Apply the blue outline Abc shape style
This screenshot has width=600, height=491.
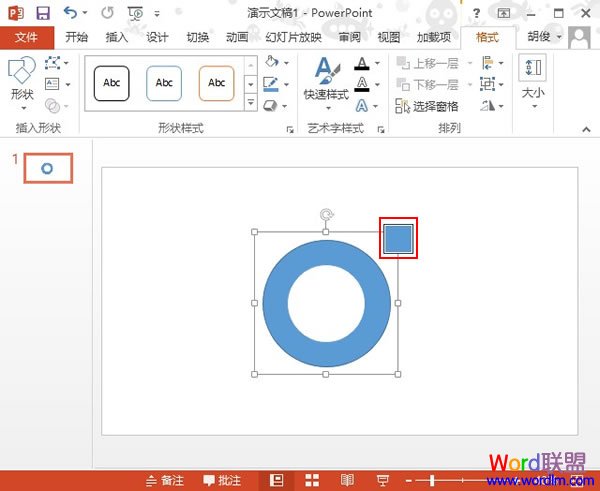(x=164, y=83)
